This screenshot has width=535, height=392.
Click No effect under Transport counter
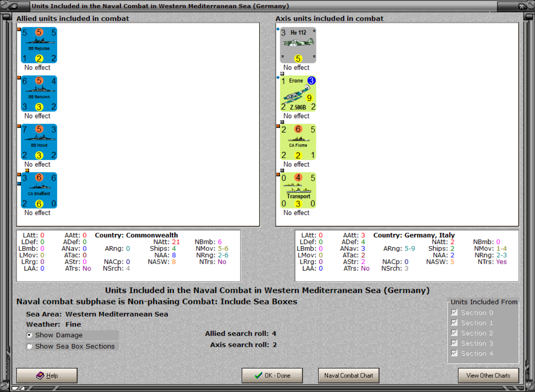pyautogui.click(x=296, y=213)
